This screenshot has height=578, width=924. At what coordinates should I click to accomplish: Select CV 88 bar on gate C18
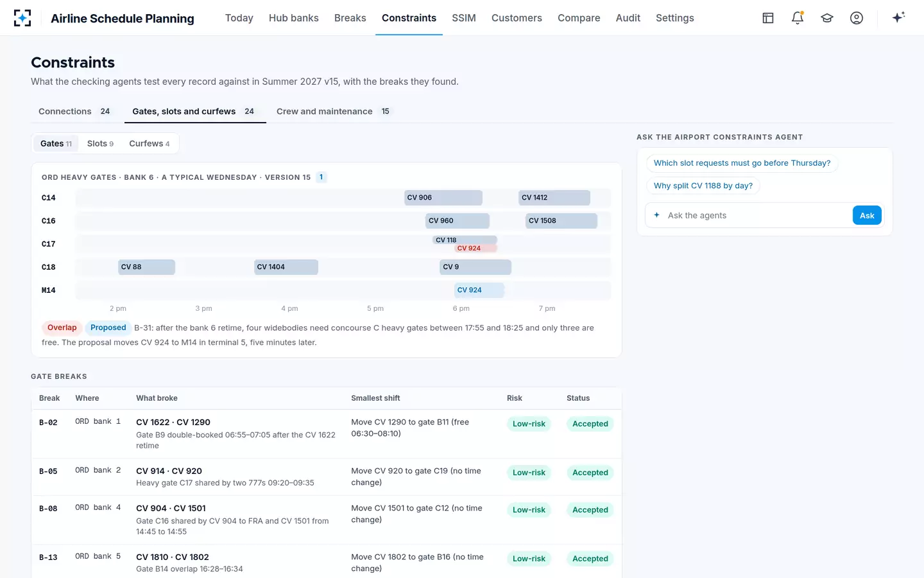(146, 267)
